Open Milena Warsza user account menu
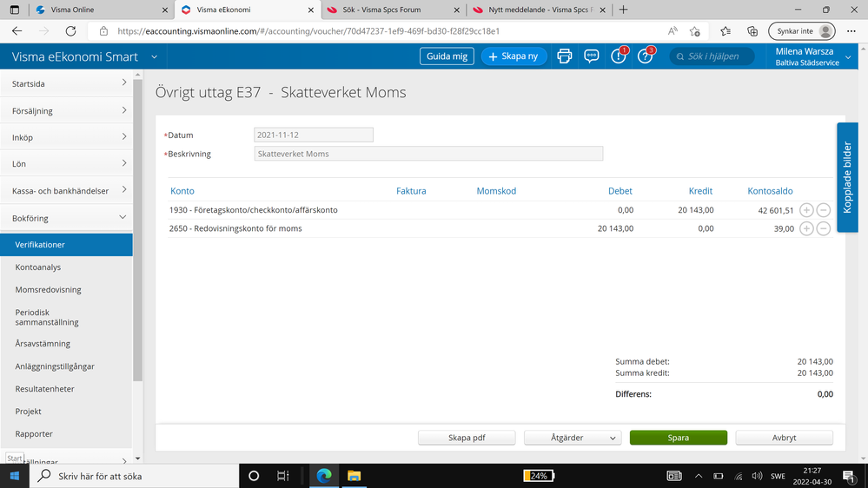 [812, 56]
